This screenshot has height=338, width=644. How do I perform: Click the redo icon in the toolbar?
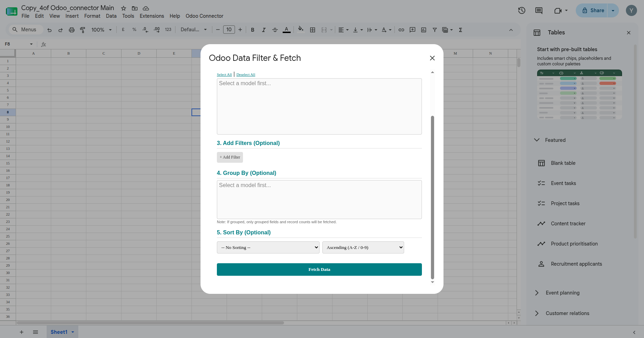point(61,30)
